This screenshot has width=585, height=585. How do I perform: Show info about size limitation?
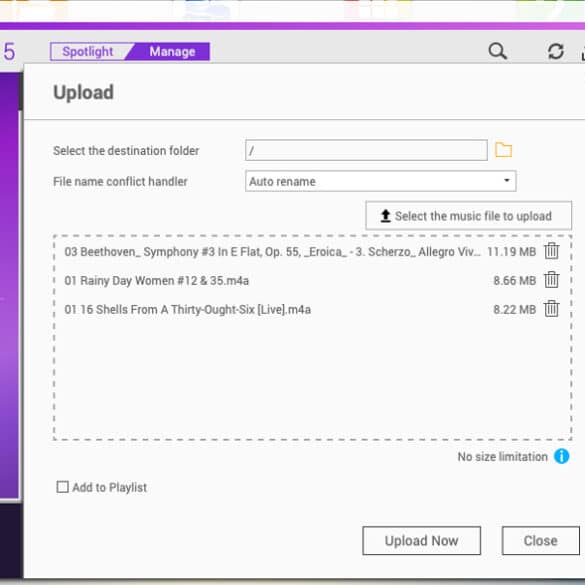[561, 456]
